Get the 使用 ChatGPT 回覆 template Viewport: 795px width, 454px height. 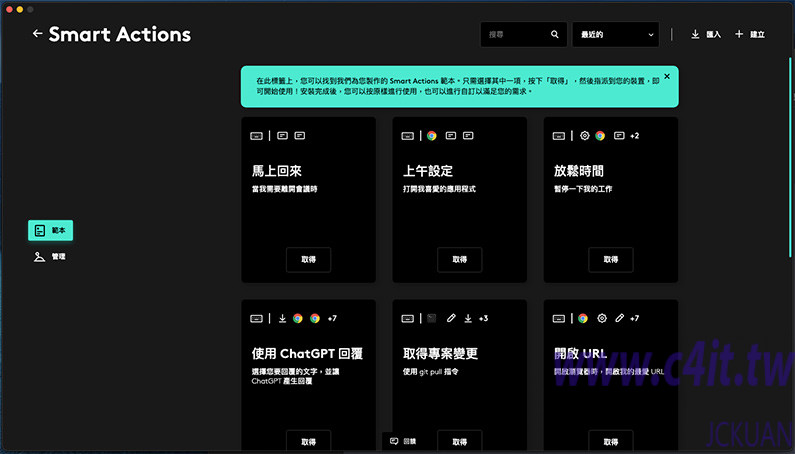pos(308,441)
